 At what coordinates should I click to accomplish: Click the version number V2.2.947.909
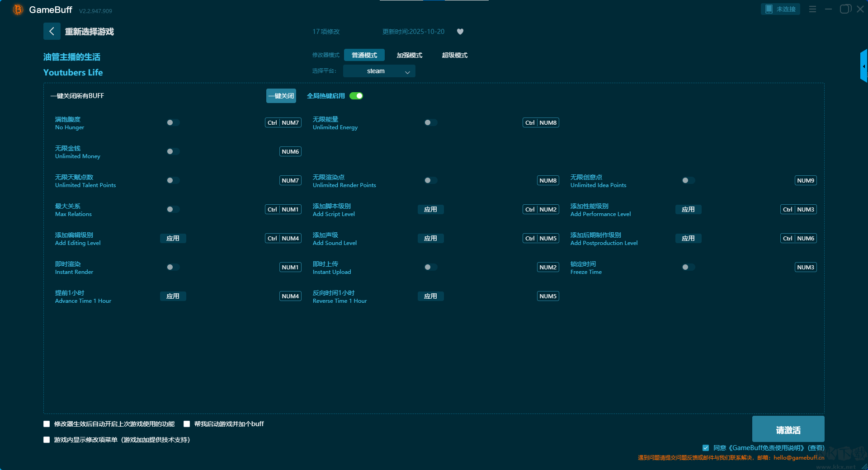tap(95, 11)
